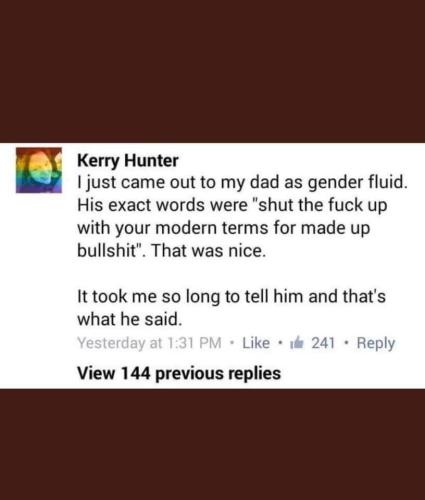Click the dark area below the comment
The width and height of the screenshot is (425, 500).
click(x=212, y=444)
